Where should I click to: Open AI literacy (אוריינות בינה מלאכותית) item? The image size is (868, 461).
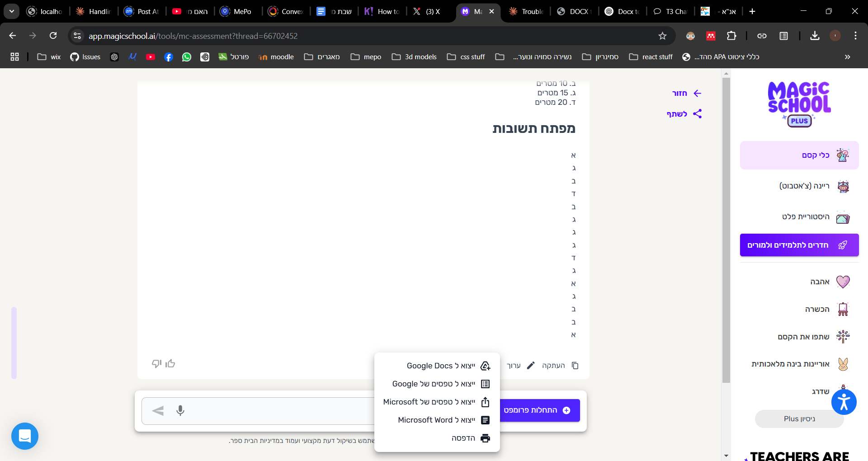(x=799, y=364)
